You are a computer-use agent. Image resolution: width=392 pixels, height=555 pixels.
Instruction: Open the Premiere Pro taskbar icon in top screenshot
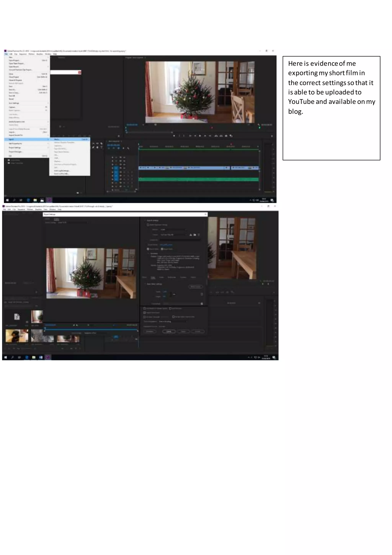49,200
